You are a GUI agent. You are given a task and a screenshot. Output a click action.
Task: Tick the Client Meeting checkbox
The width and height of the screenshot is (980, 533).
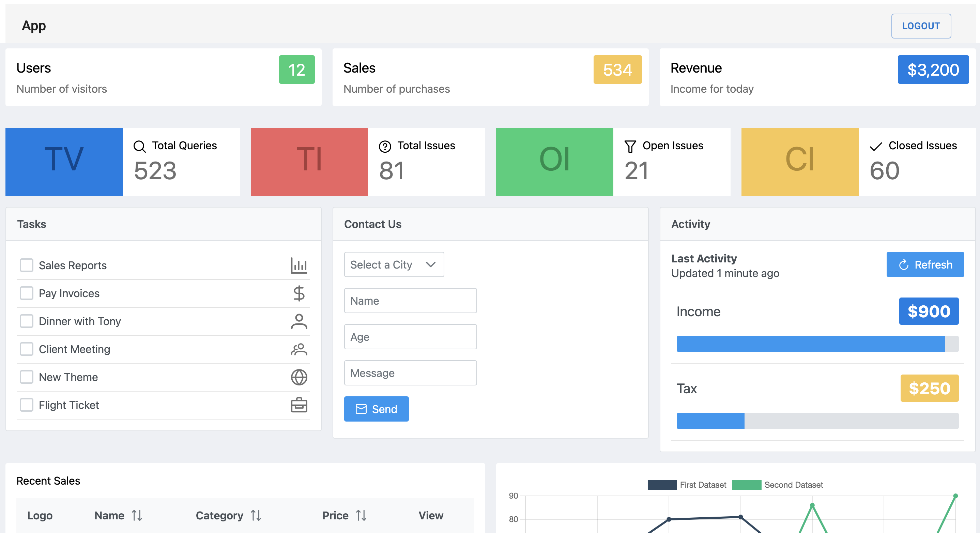(x=26, y=349)
